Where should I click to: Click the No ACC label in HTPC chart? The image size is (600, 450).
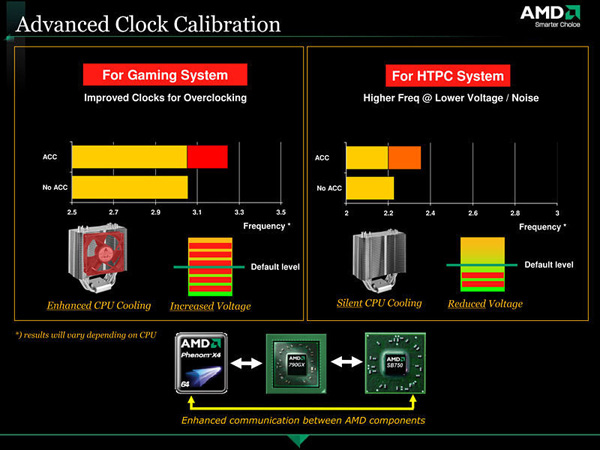click(x=329, y=188)
